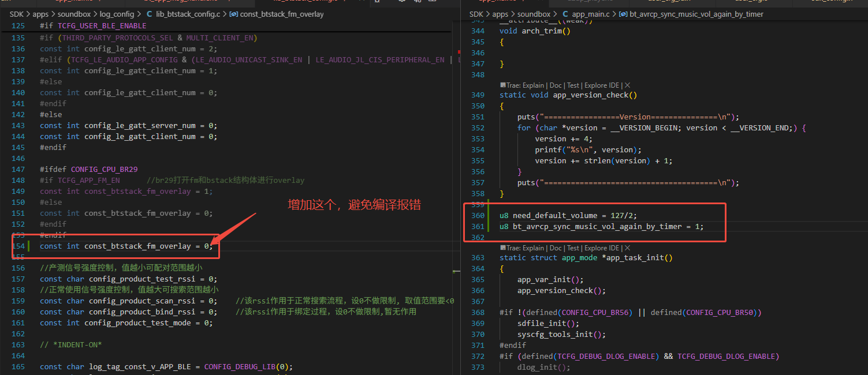Click the "dlog_init();" line
Screen dimensions: 868x375
tap(543, 367)
